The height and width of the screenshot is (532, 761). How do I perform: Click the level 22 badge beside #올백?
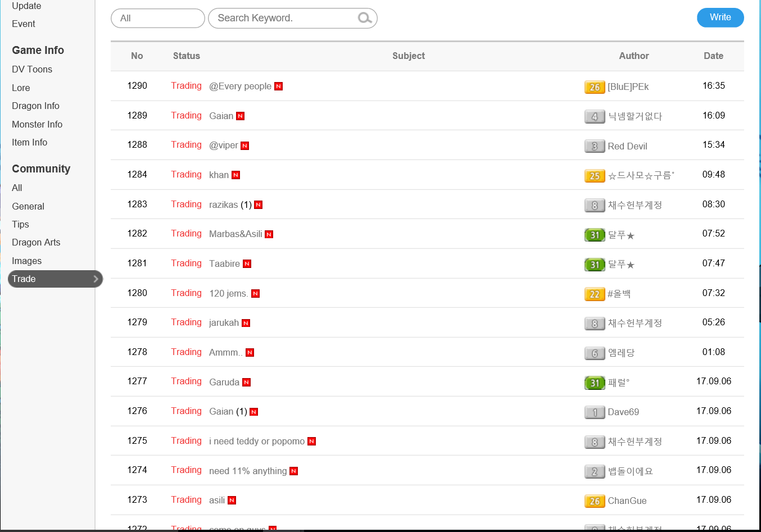click(x=595, y=294)
